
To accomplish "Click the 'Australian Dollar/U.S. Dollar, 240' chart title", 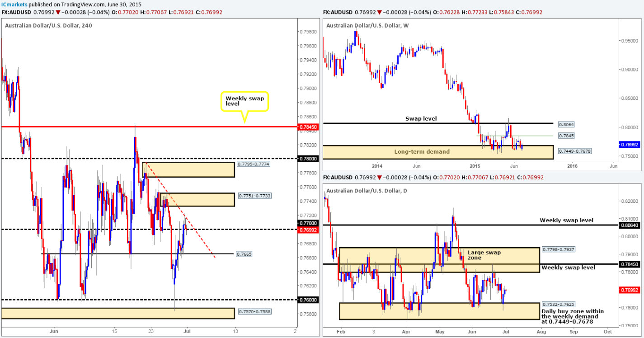I will pos(48,25).
